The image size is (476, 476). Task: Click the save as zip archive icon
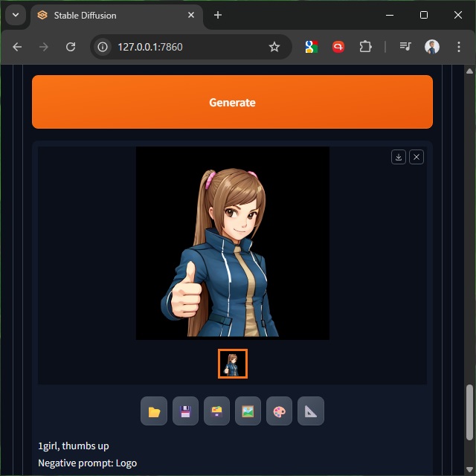216,411
